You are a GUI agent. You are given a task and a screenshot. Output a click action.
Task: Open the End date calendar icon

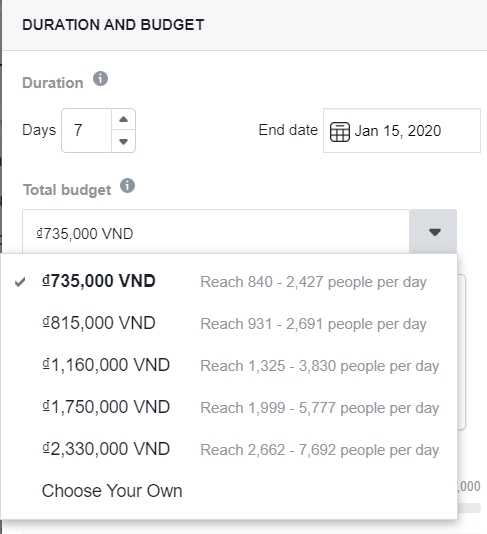(340, 131)
